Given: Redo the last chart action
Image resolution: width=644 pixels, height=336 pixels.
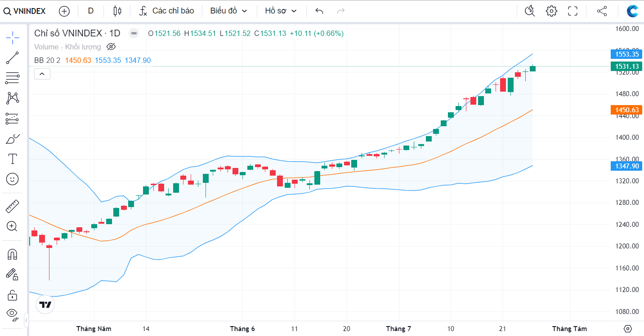Looking at the screenshot, I should (341, 11).
